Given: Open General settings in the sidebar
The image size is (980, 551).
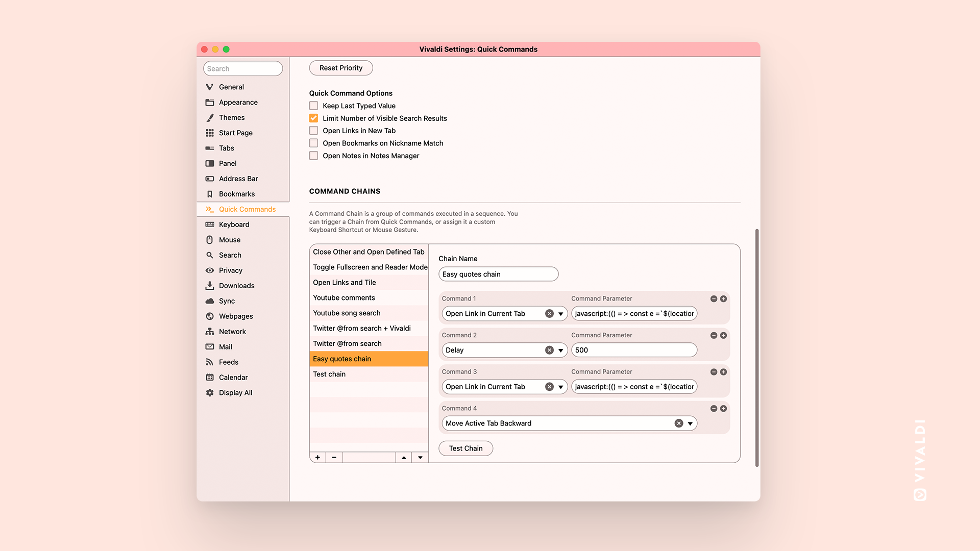Looking at the screenshot, I should (242, 87).
